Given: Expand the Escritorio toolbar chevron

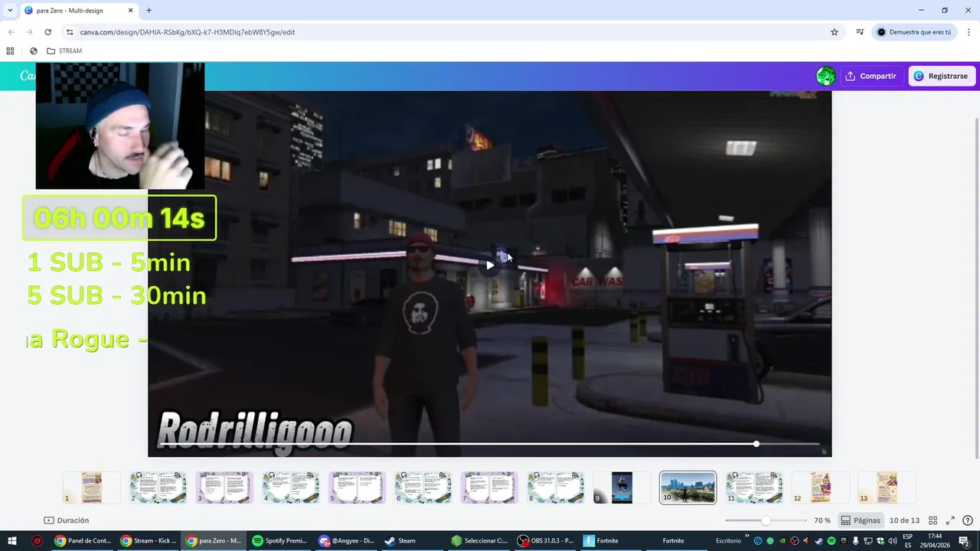Looking at the screenshot, I should [x=746, y=537].
